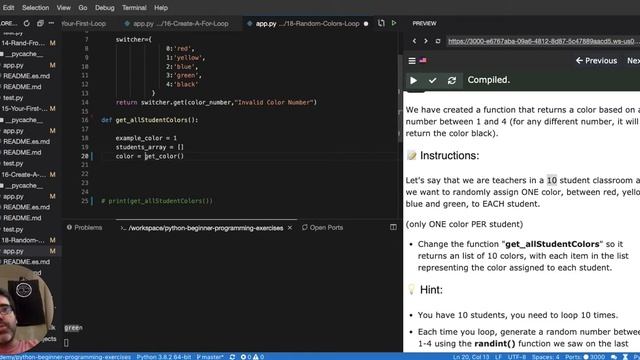Screen dimensions: 640x360
Task: Open the Debug menu
Action: click(104, 8)
